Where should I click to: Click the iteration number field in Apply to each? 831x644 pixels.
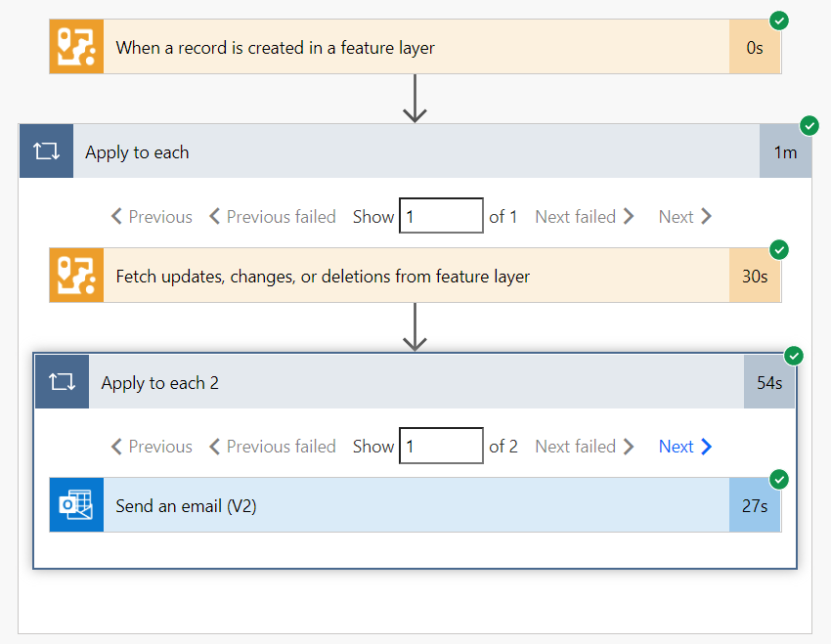441,217
